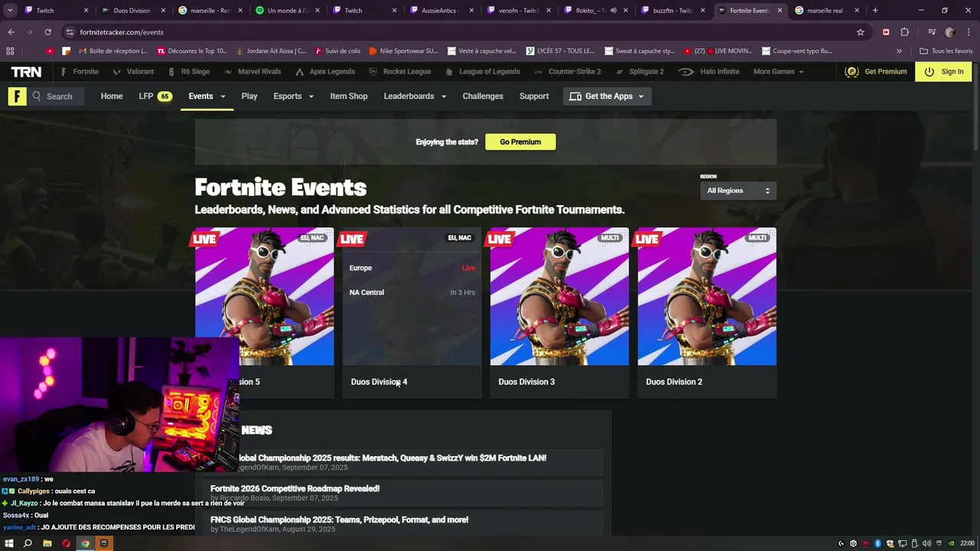Open a new browser tab

(x=875, y=11)
